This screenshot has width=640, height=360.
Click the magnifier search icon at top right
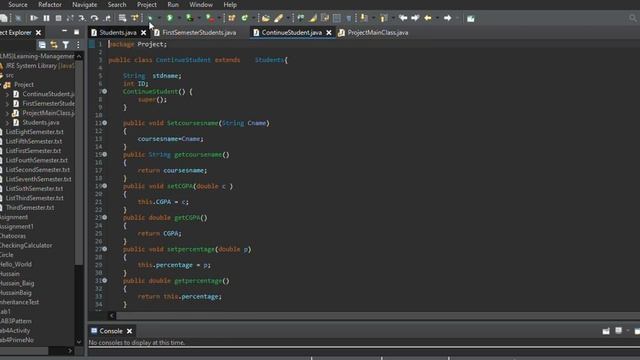click(x=633, y=18)
